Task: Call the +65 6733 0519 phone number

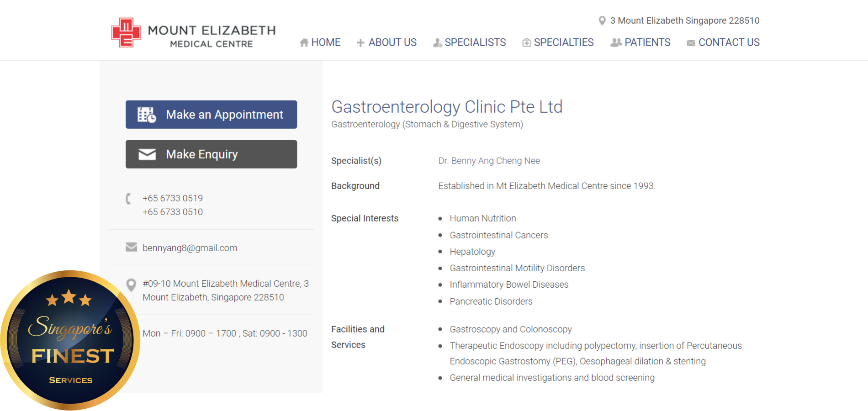Action: tap(173, 198)
